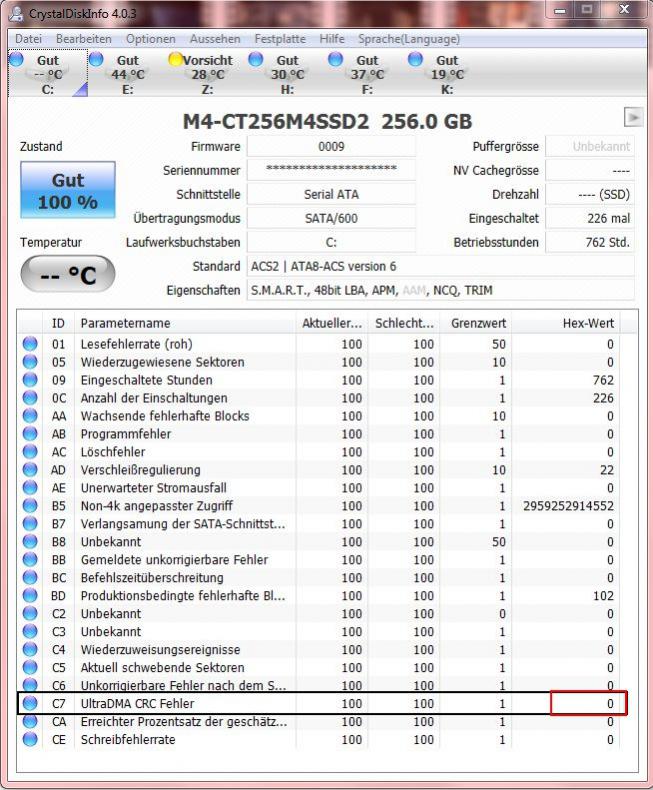The height and width of the screenshot is (790, 653).
Task: Click the Firmware field showing 0009
Action: 331,147
